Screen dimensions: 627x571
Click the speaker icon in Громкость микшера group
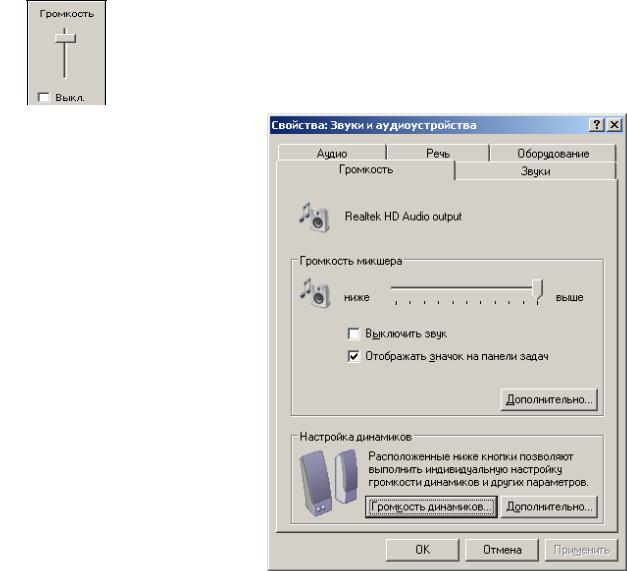click(x=315, y=293)
